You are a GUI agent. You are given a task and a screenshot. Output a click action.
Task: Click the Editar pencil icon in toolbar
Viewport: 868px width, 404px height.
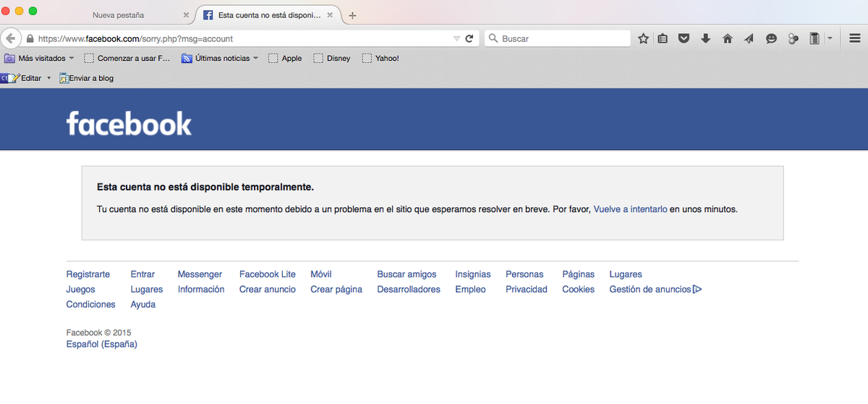[x=13, y=77]
